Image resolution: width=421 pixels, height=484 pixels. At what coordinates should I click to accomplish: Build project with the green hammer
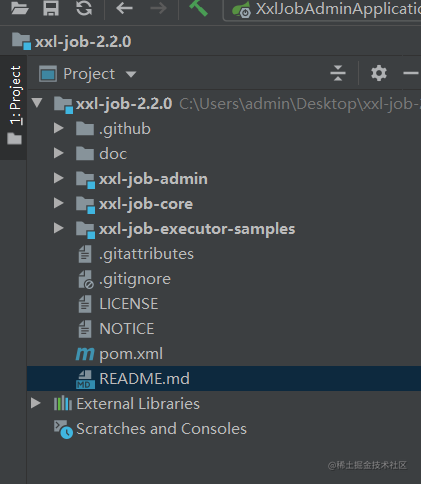pos(199,8)
